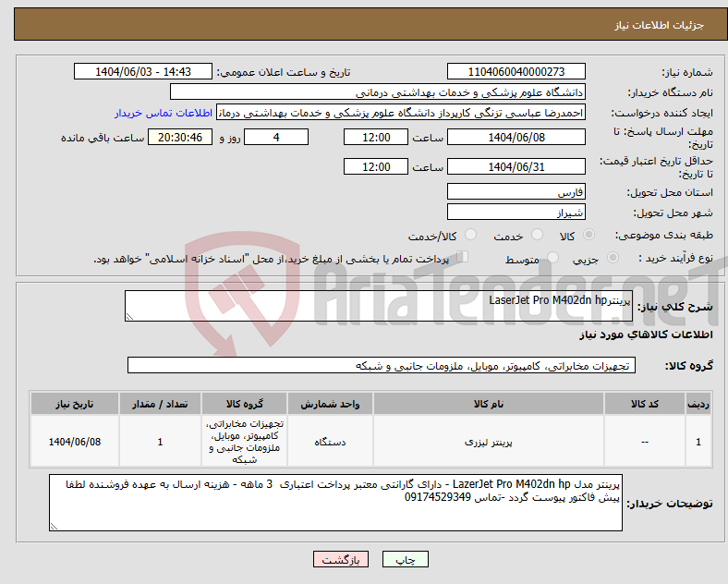Select the کالا radio button

(x=588, y=235)
